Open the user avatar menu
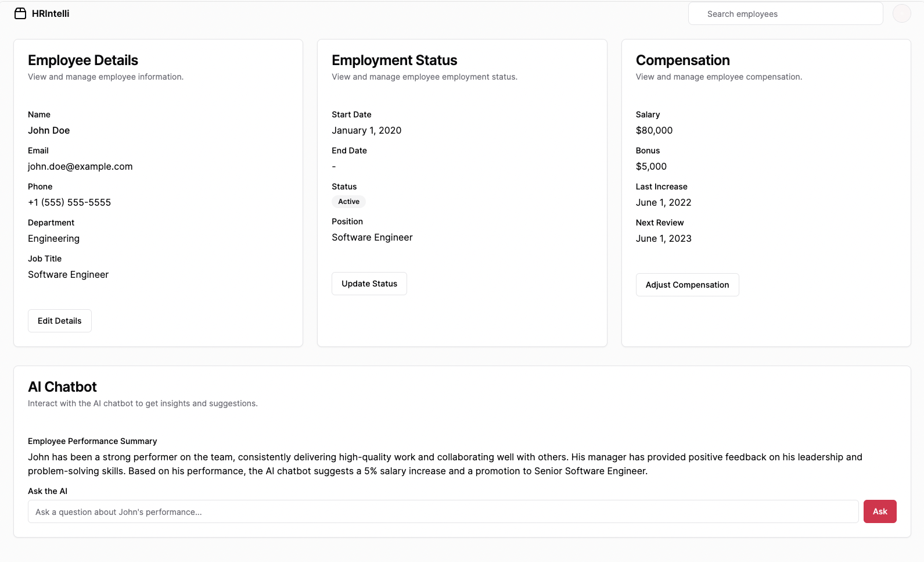 point(901,13)
